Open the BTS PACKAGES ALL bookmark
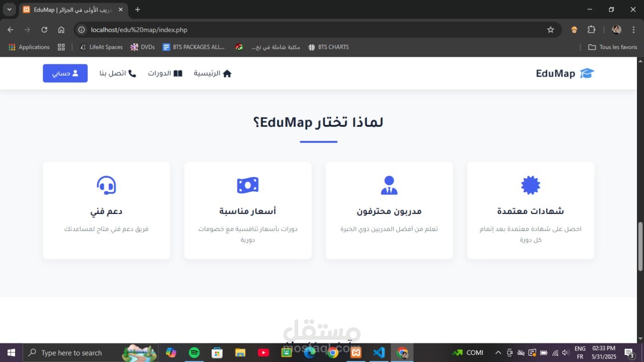644x362 pixels. pos(194,47)
